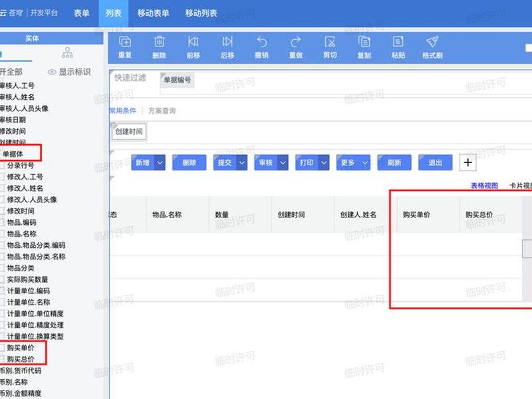532x399 pixels.
Task: Tick the 购买总价 checkbox
Action: [x=3, y=359]
